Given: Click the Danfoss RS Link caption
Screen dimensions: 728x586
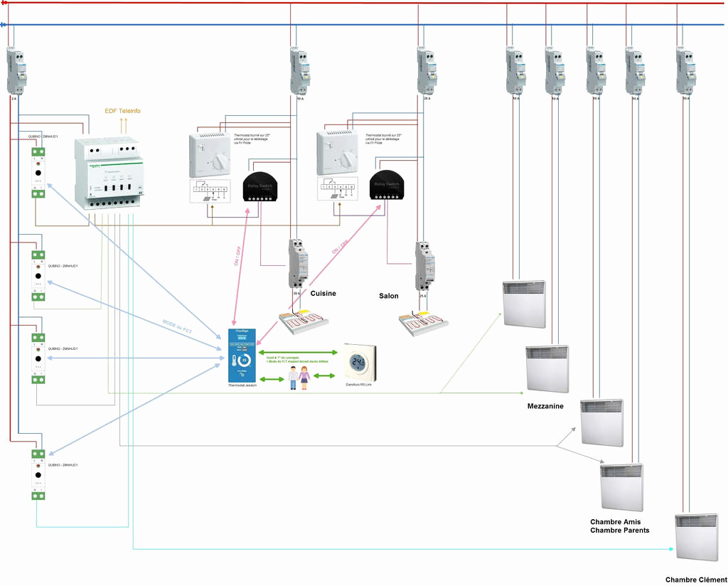Looking at the screenshot, I should [x=359, y=385].
